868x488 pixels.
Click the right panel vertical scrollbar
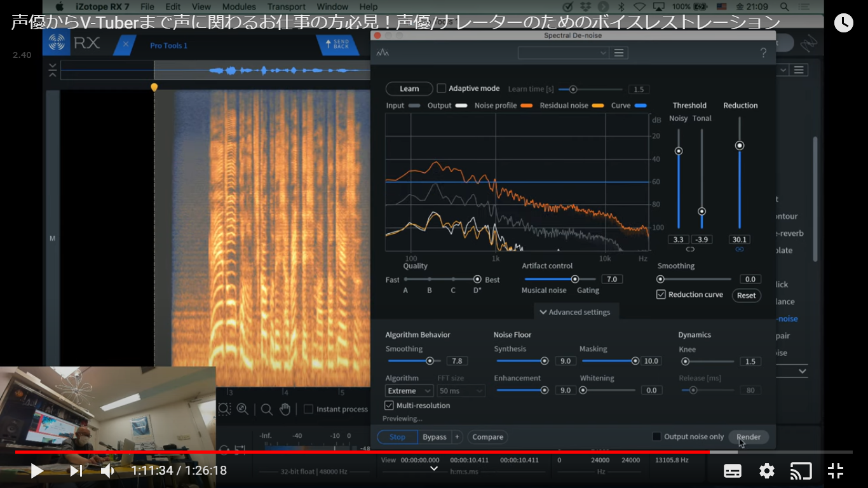[815, 198]
